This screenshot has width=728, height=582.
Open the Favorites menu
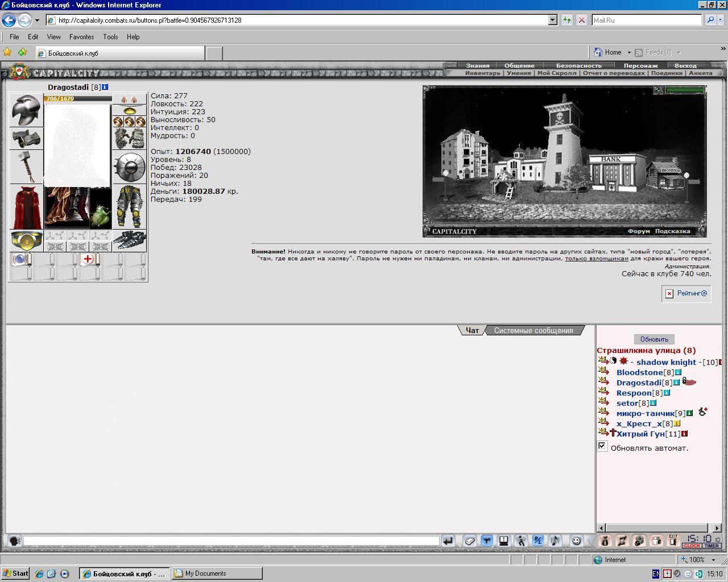[82, 36]
